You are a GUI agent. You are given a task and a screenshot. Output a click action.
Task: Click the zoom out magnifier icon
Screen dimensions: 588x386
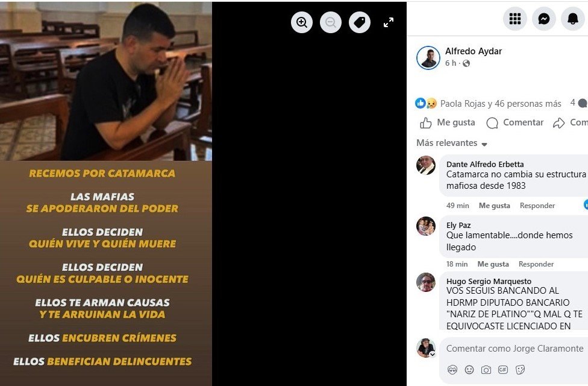click(x=330, y=22)
